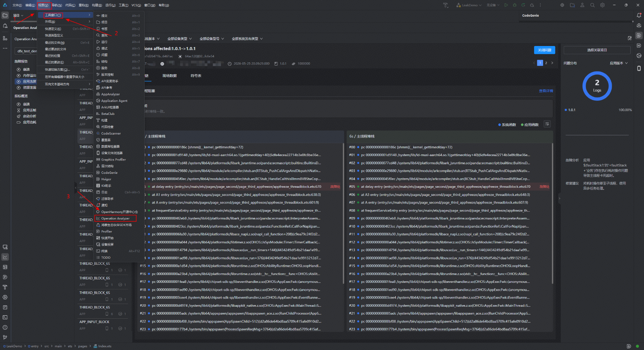Open the notifications bell in the right sidebar

(x=639, y=15)
